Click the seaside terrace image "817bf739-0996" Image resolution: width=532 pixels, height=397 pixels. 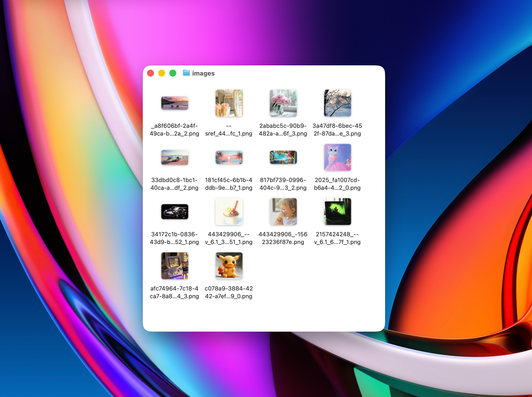coord(283,157)
